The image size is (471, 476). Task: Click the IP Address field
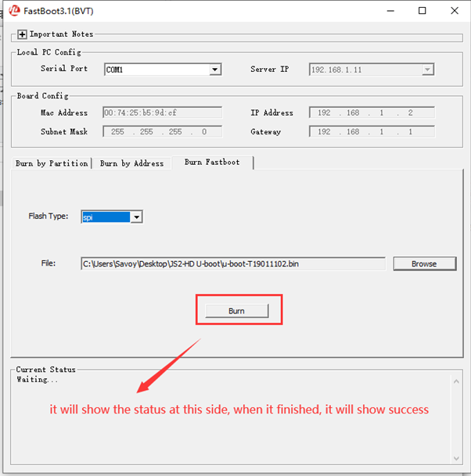[x=372, y=113]
